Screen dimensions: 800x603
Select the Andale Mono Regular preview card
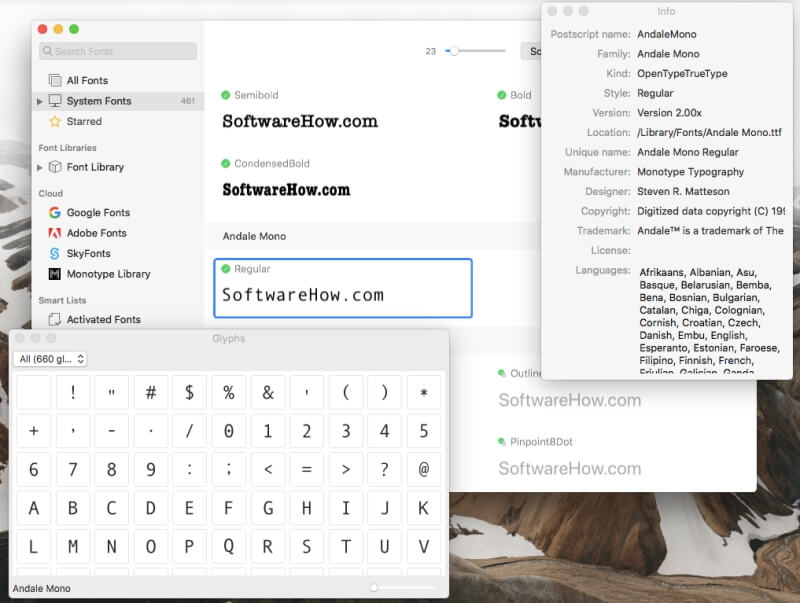(x=343, y=288)
